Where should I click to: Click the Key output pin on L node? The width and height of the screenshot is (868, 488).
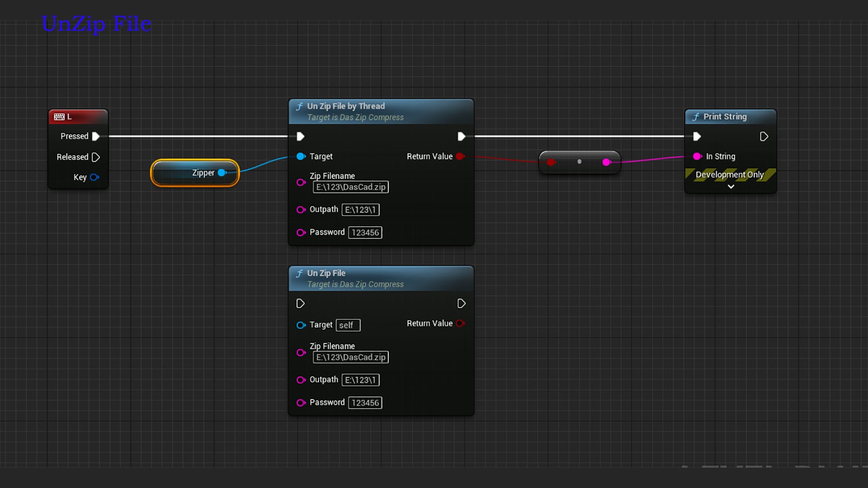coord(94,178)
